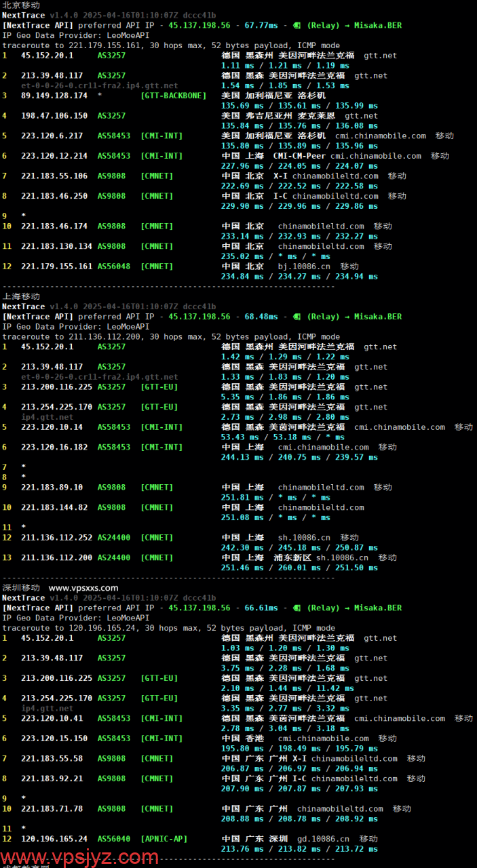Click the 227.96 ms latency value
477x868 pixels.
tap(242, 166)
